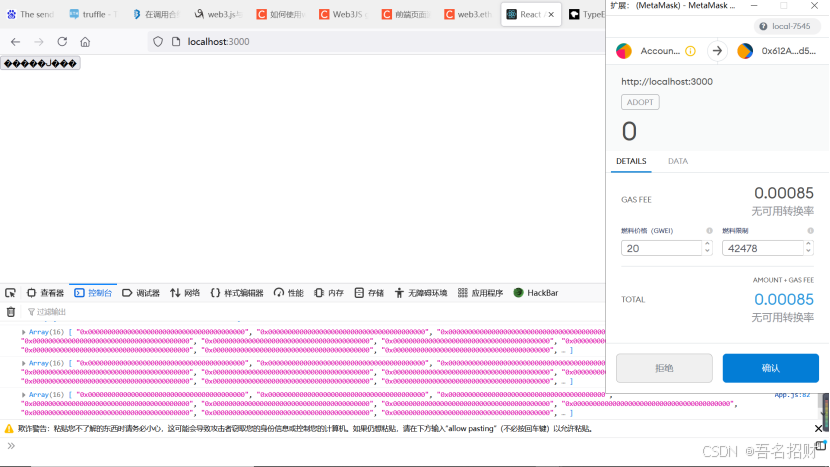The image size is (830, 467).
Task: Click the http://localhost:3000 origin text in MetaMask
Action: (667, 82)
